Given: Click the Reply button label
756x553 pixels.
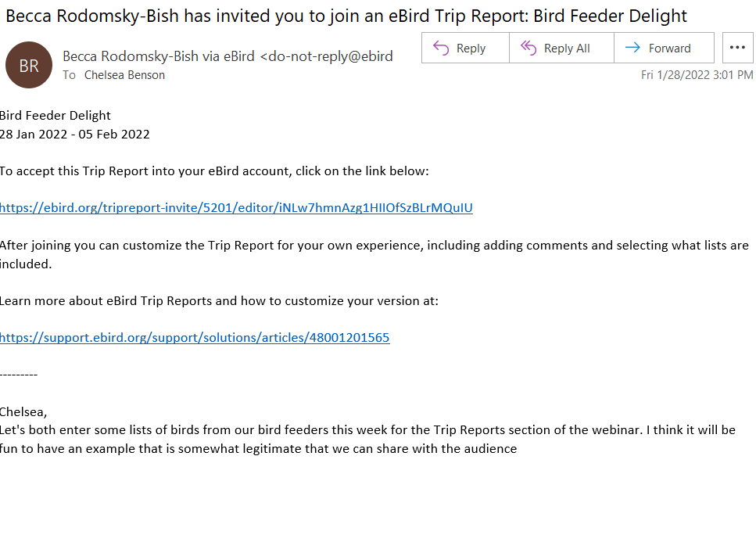Looking at the screenshot, I should (x=471, y=48).
